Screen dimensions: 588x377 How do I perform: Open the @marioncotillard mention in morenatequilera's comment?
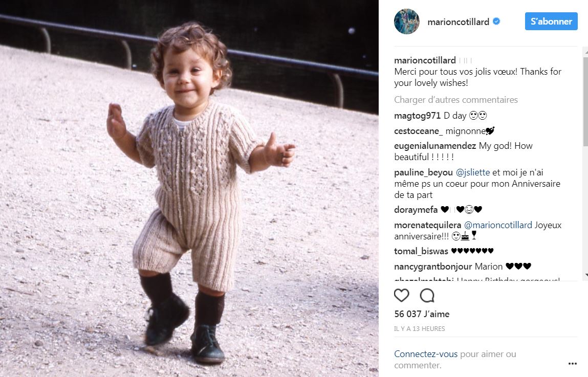498,225
